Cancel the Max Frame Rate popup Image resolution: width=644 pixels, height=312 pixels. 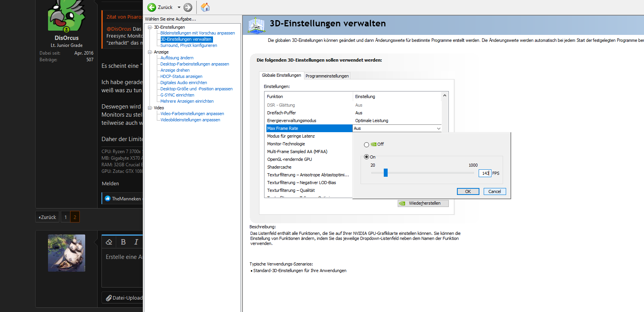495,191
